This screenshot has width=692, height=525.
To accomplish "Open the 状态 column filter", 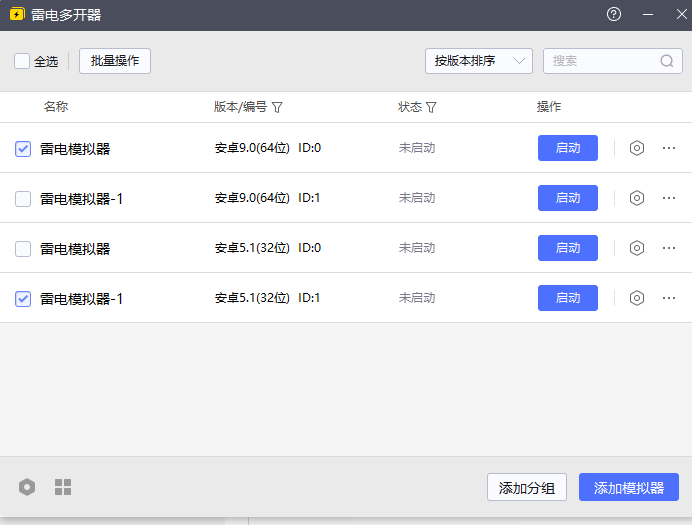I will coord(431,107).
